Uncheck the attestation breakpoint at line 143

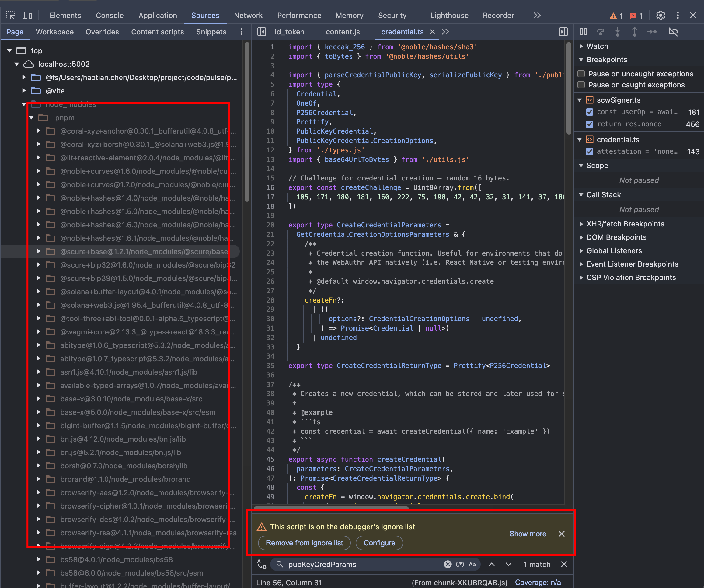coord(589,152)
